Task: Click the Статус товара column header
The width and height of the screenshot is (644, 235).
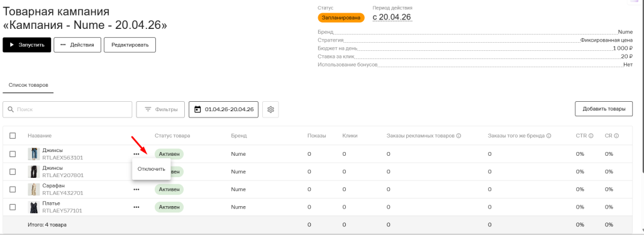Action: [172, 136]
